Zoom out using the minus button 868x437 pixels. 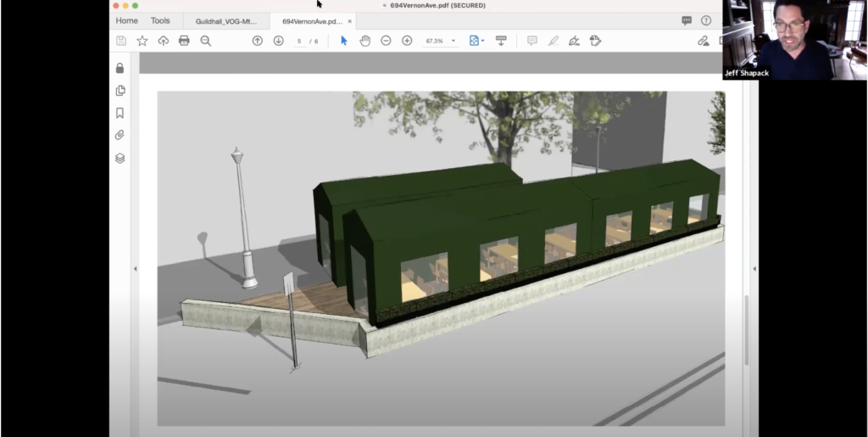(386, 41)
